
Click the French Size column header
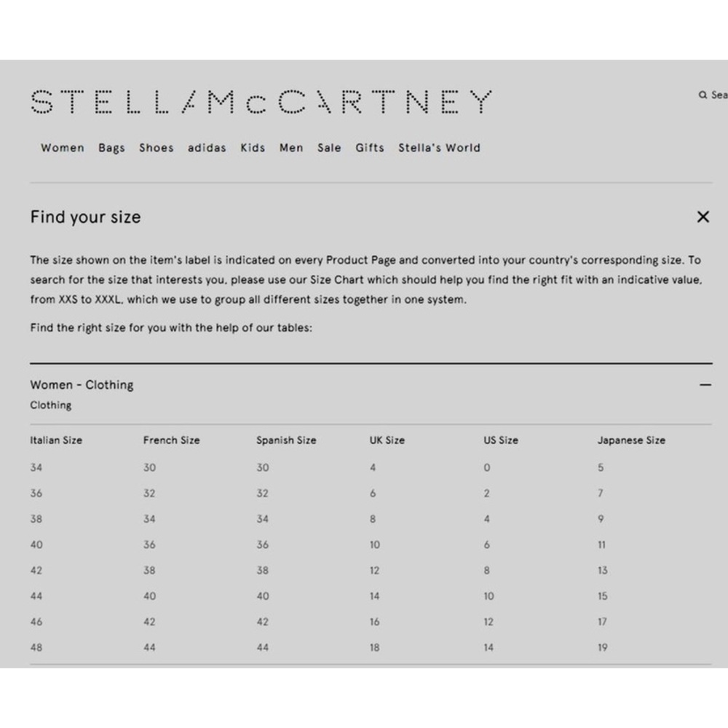[x=171, y=440]
